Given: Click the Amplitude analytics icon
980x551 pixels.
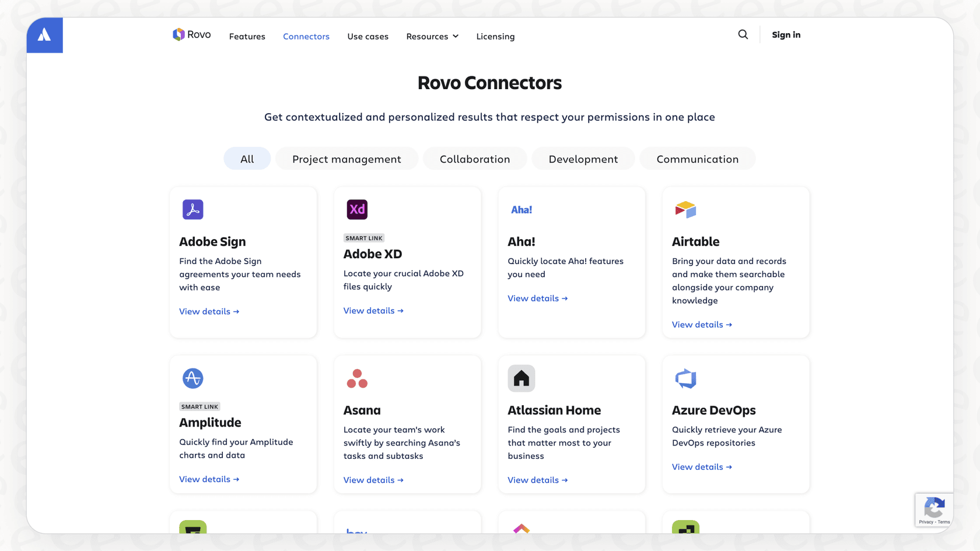Looking at the screenshot, I should [x=192, y=378].
